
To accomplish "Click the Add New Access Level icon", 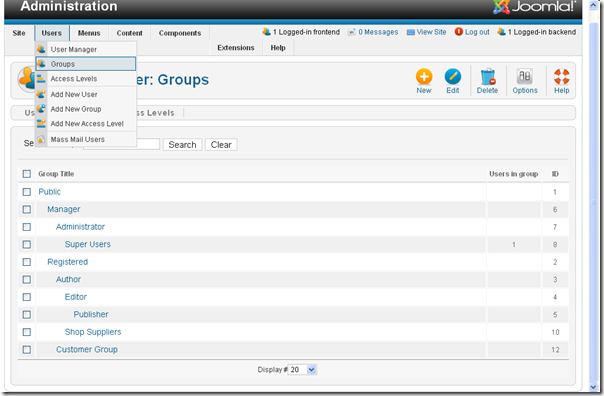I will (x=41, y=123).
